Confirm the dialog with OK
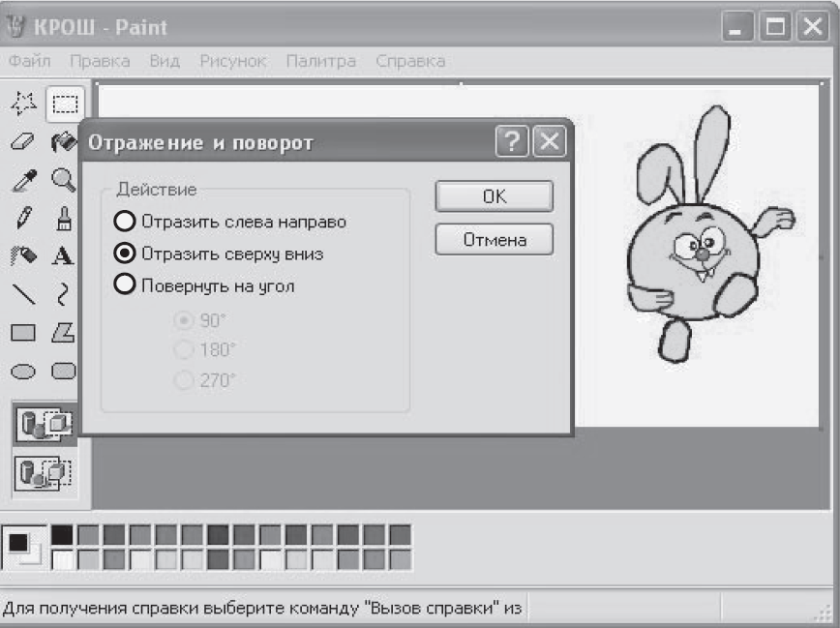This screenshot has height=628, width=840. [x=494, y=196]
